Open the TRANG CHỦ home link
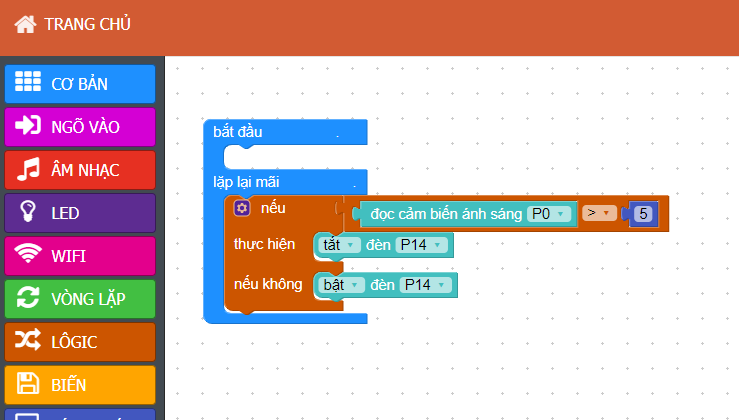Screen dimensions: 739x420 coord(73,24)
